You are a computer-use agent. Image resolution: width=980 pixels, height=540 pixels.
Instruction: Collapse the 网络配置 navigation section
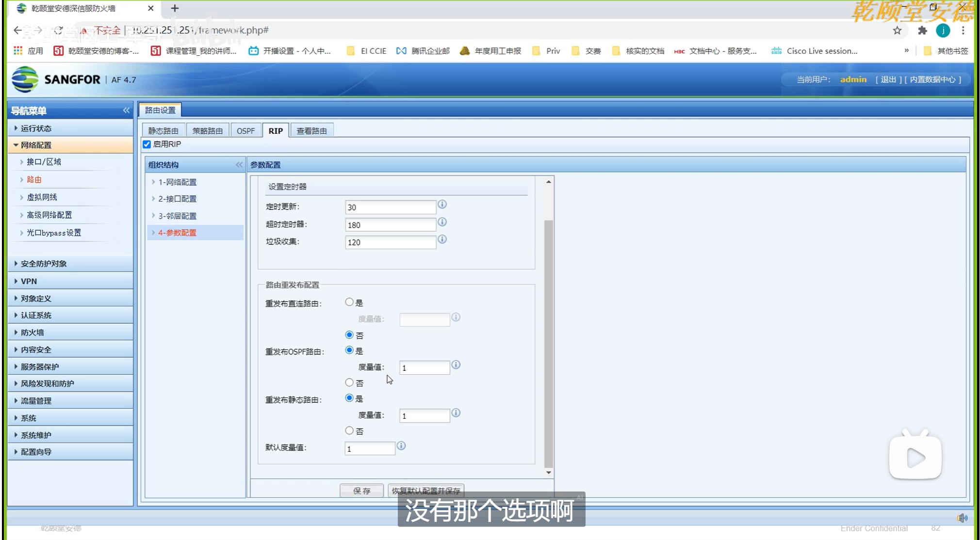point(36,145)
